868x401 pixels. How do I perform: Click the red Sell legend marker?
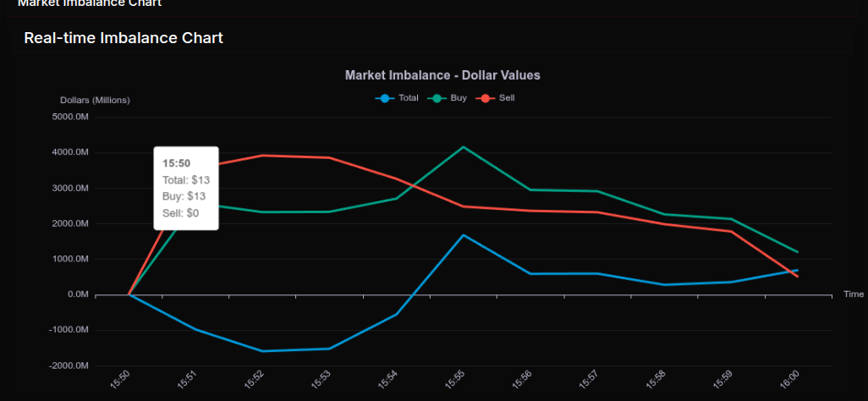pyautogui.click(x=486, y=98)
